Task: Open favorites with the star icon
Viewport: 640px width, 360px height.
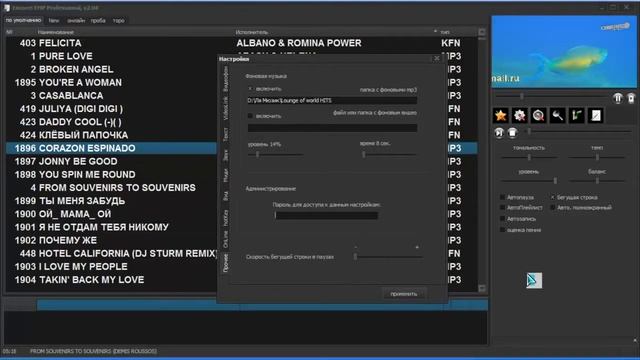Action: (500, 116)
